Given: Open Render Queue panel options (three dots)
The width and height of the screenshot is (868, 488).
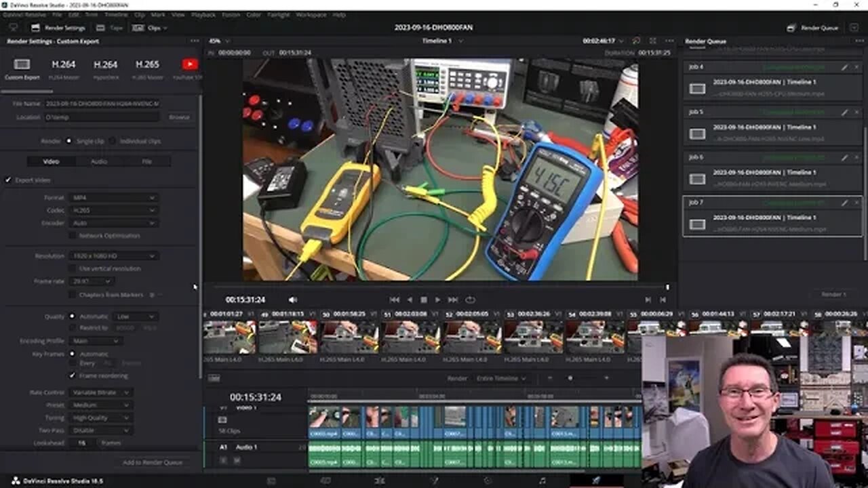Looking at the screenshot, I should [x=858, y=41].
